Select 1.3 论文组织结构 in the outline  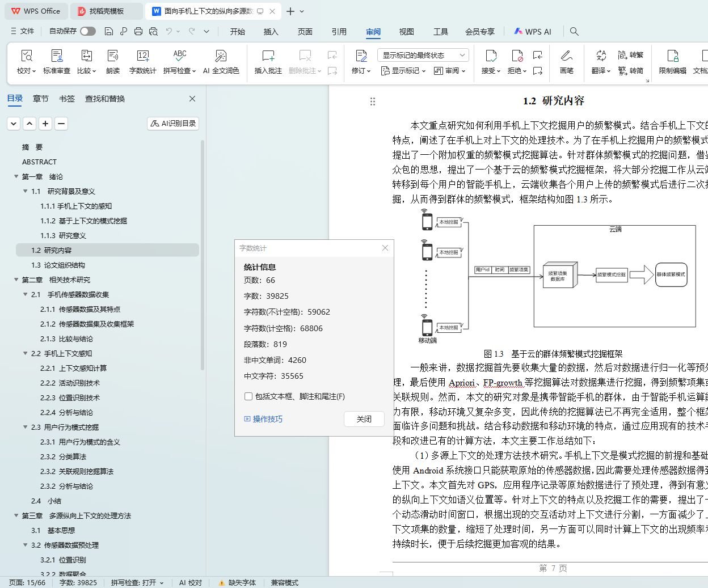point(58,265)
